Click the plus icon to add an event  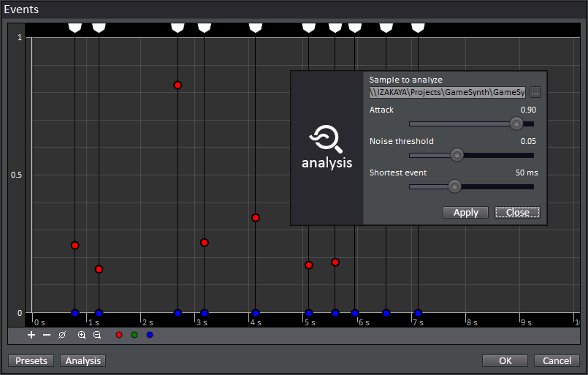[31, 335]
